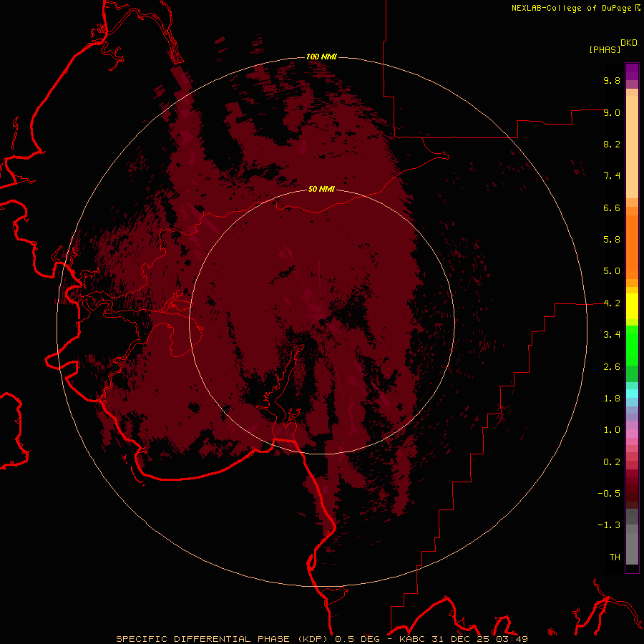Click the 8.2 legend scale value

point(612,144)
